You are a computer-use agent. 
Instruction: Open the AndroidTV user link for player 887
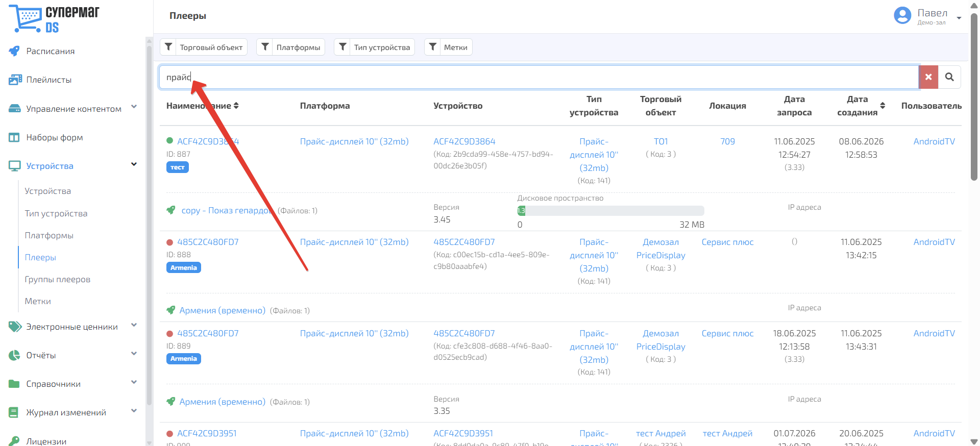pyautogui.click(x=934, y=141)
